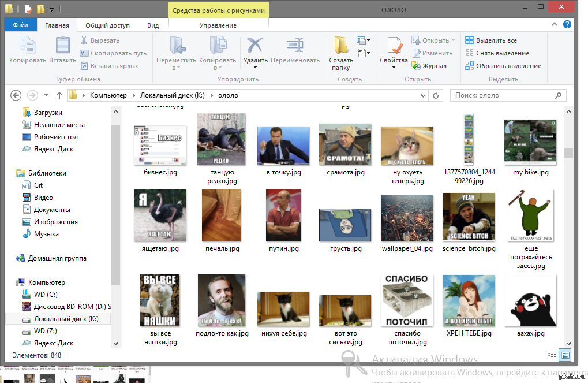The width and height of the screenshot is (588, 383).
Task: Expand breadcrumb arrow after Локальный диск (K:)
Action: click(x=213, y=95)
